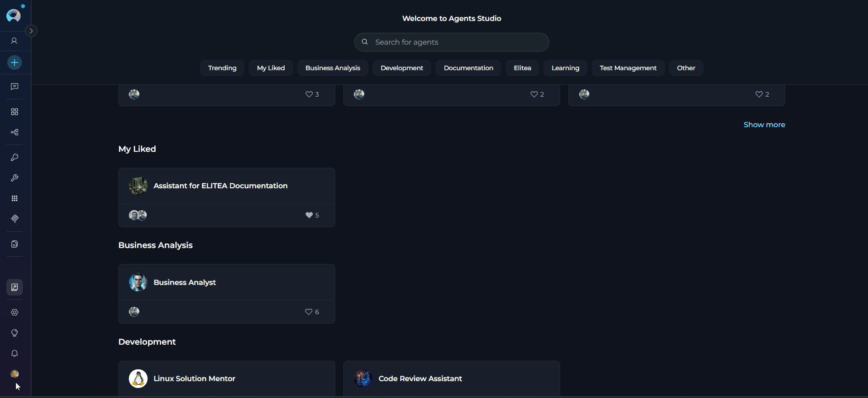This screenshot has height=398, width=868.
Task: Open the settings gear icon in sidebar
Action: click(x=15, y=312)
